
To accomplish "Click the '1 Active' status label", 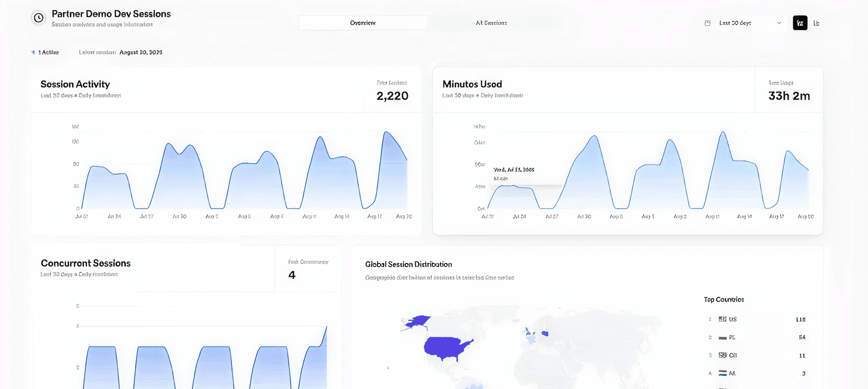I will pyautogui.click(x=48, y=52).
